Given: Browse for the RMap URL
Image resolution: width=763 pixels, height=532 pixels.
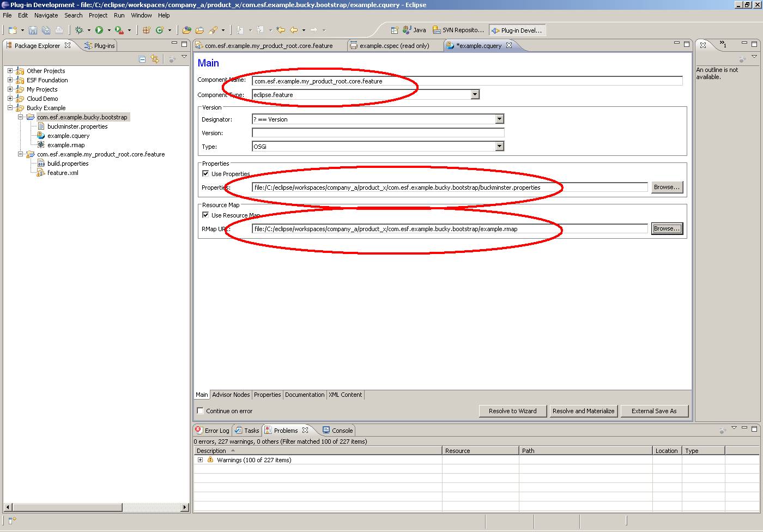Looking at the screenshot, I should 667,228.
